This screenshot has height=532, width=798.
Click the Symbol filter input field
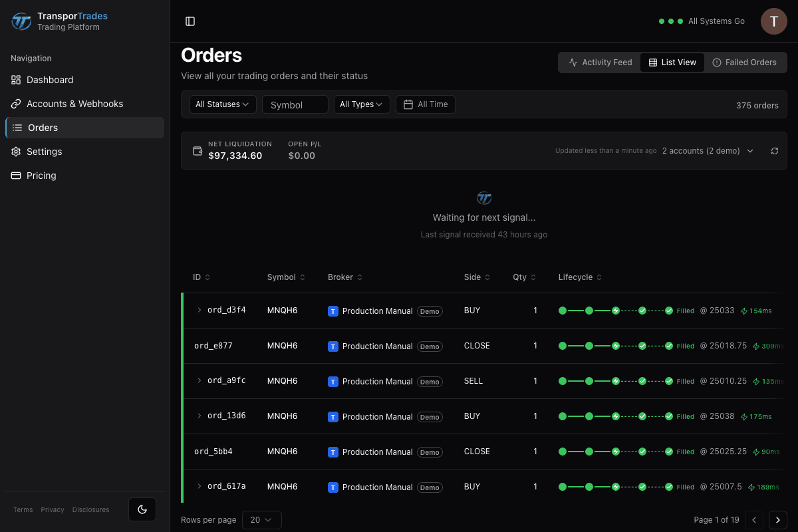click(x=295, y=104)
